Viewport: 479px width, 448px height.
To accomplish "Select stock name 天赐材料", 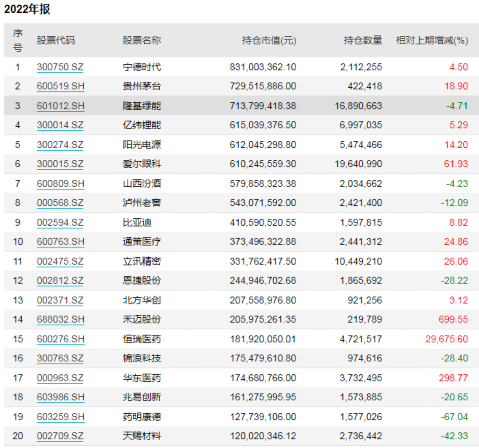I will pos(142,436).
